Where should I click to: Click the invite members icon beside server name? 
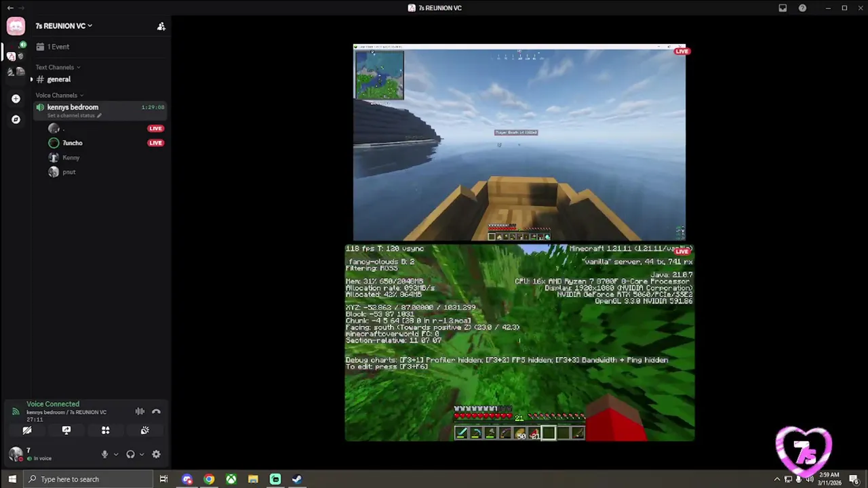click(x=161, y=26)
